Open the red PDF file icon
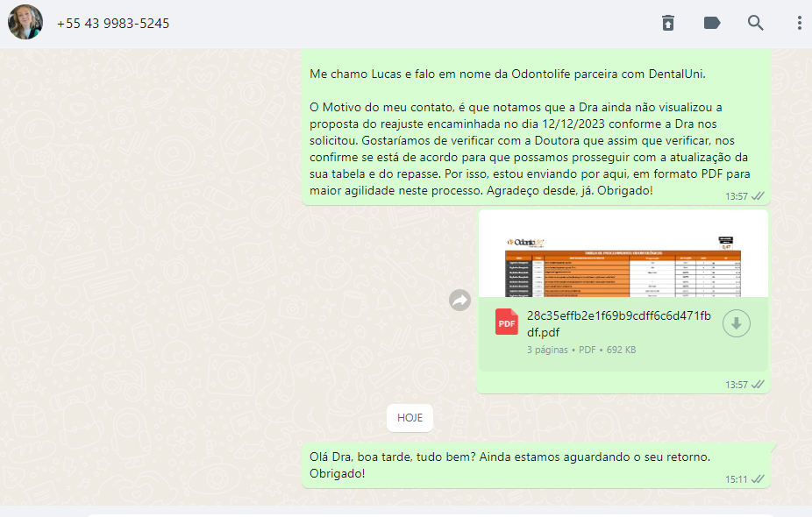812x517 pixels. point(507,322)
